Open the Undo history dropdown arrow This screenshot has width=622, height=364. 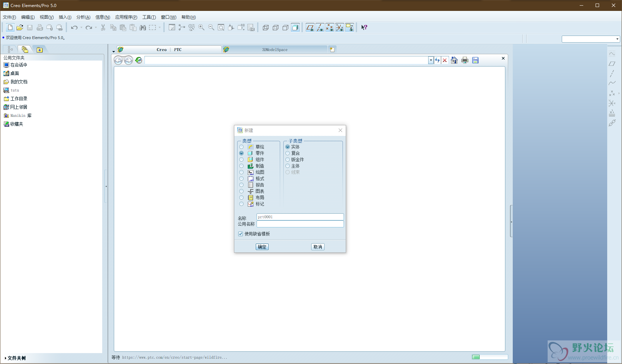pyautogui.click(x=81, y=27)
